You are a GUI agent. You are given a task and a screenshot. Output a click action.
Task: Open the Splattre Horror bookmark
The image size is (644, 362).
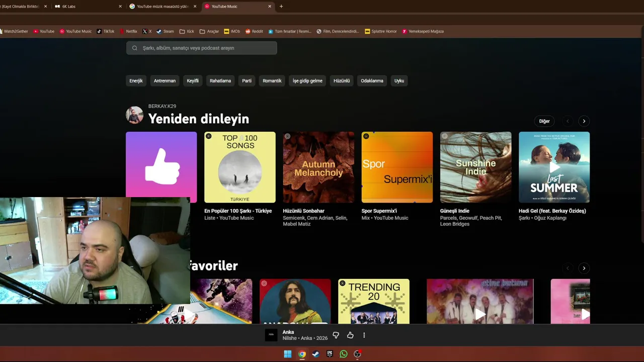coord(381,31)
